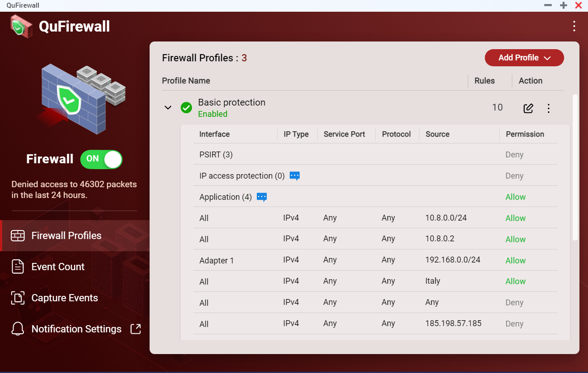Click the info bubble beside Application (4)
The image size is (588, 373).
tap(262, 197)
